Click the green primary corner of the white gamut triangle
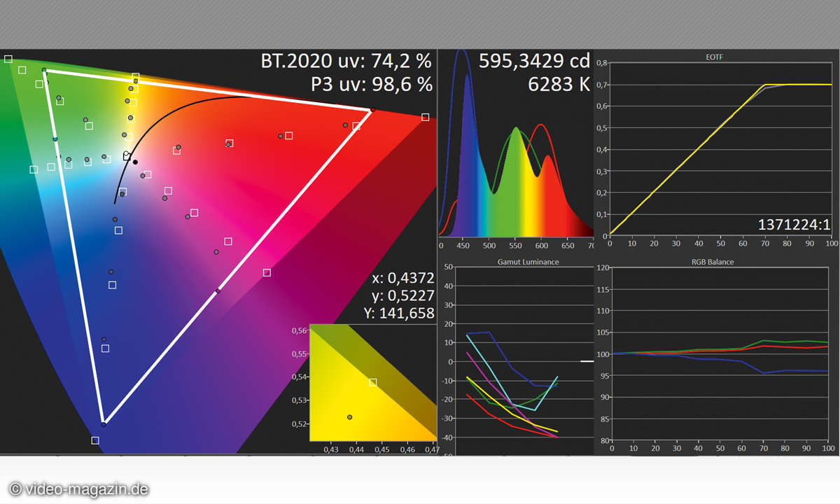This screenshot has height=504, width=840. tap(44, 70)
